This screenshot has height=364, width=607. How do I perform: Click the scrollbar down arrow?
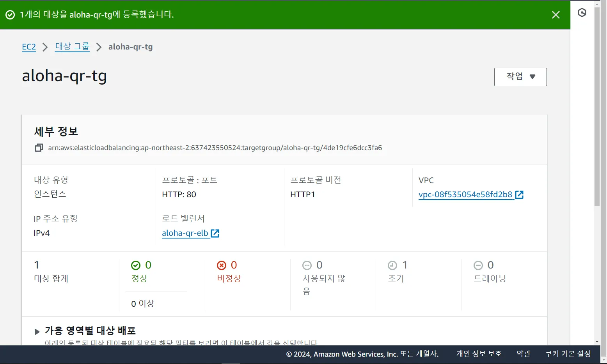597,342
